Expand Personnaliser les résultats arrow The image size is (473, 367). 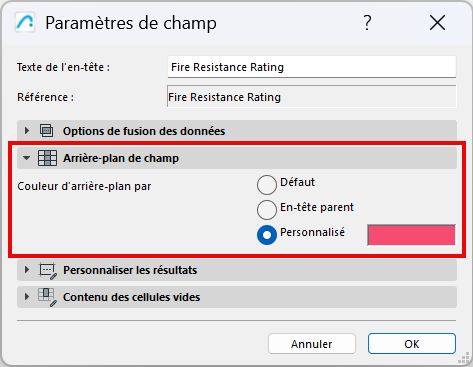pyautogui.click(x=27, y=270)
